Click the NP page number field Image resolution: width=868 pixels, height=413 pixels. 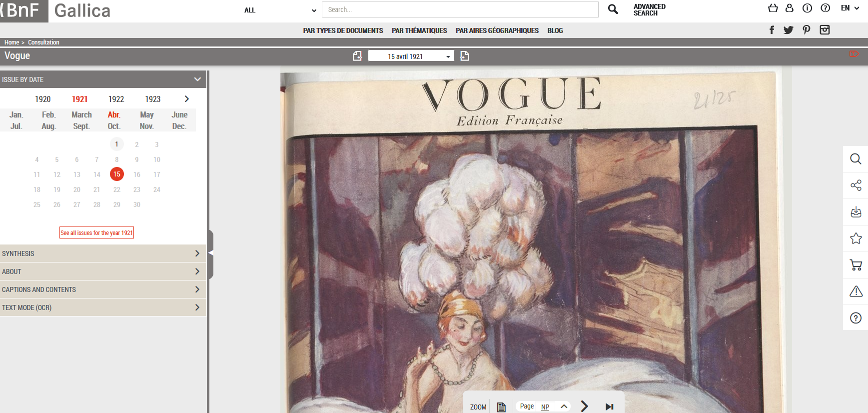click(x=545, y=407)
